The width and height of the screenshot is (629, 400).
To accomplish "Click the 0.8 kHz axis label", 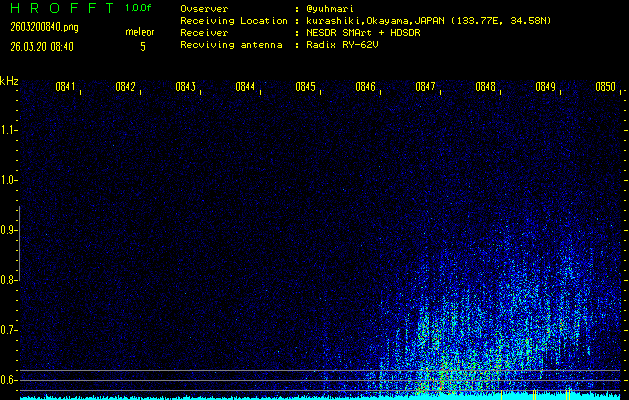I will click(x=8, y=280).
